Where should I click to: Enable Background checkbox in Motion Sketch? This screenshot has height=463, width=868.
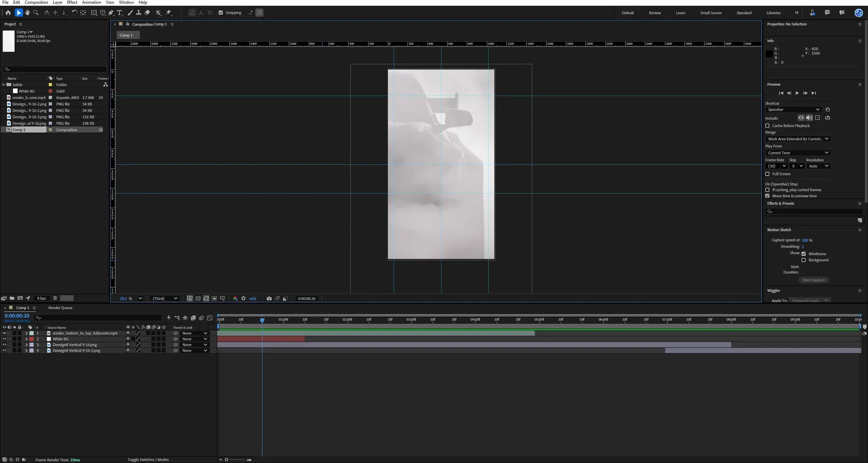(804, 260)
